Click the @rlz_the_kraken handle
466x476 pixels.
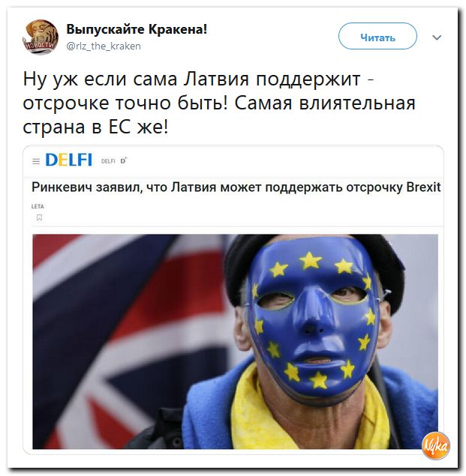[104, 46]
